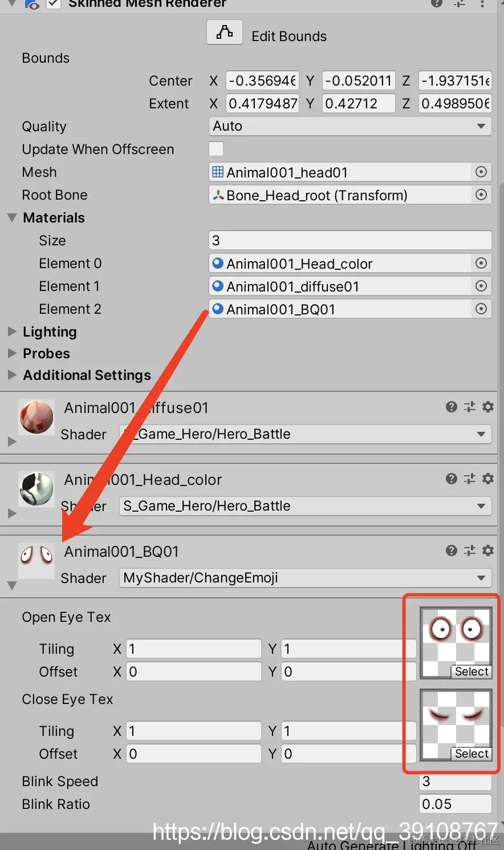Open the Quality Auto dropdown
This screenshot has height=850, width=504.
350,126
